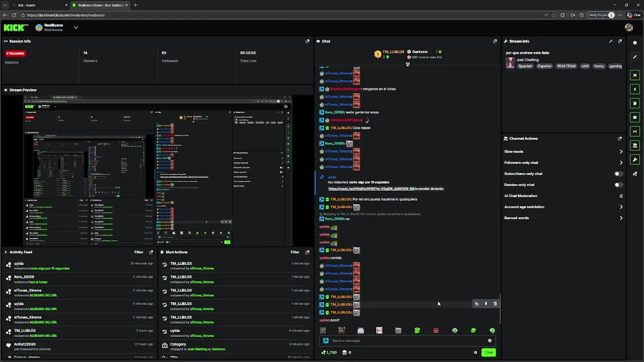Reply to hovered TM_LLIBLOX message
This screenshot has height=362, width=644.
point(476,304)
